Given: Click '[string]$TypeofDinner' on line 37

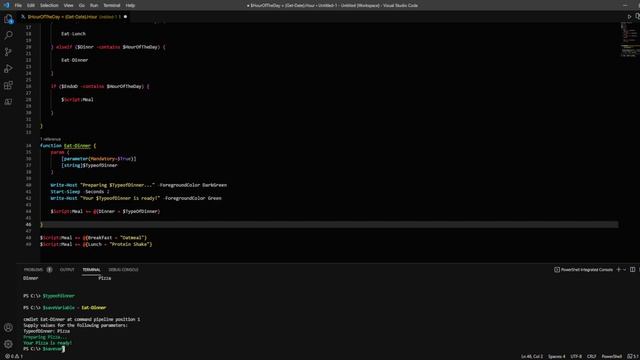Looking at the screenshot, I should click(89, 165).
